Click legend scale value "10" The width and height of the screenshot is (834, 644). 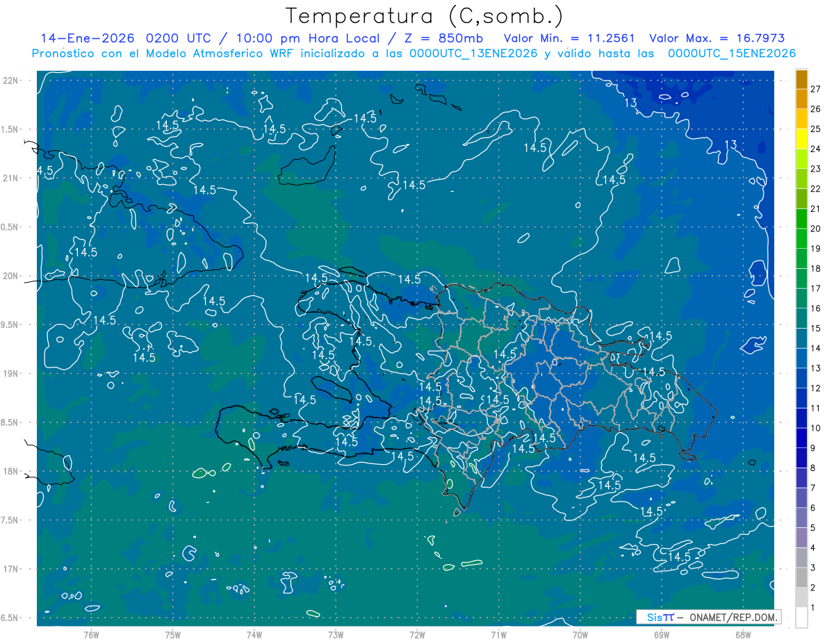[x=816, y=428]
